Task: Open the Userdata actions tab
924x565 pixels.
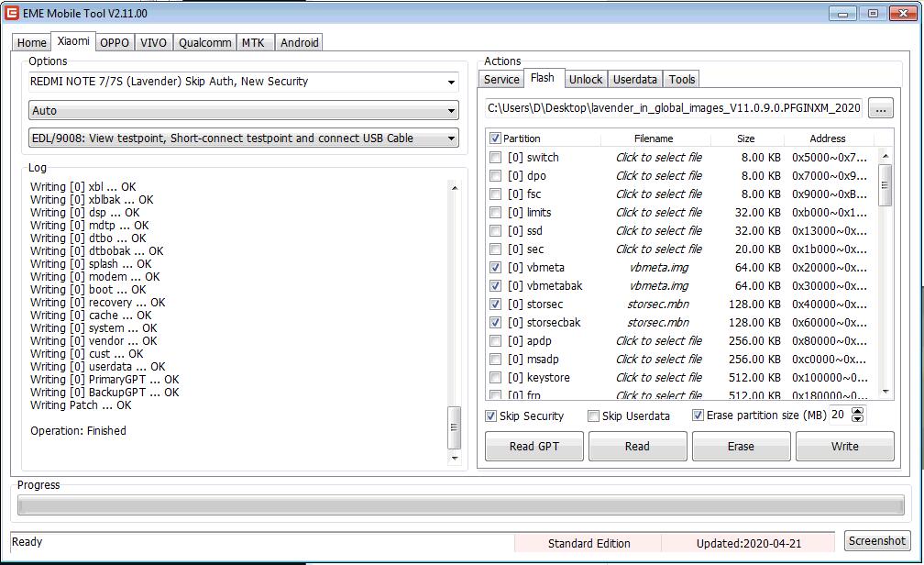Action: (x=634, y=79)
